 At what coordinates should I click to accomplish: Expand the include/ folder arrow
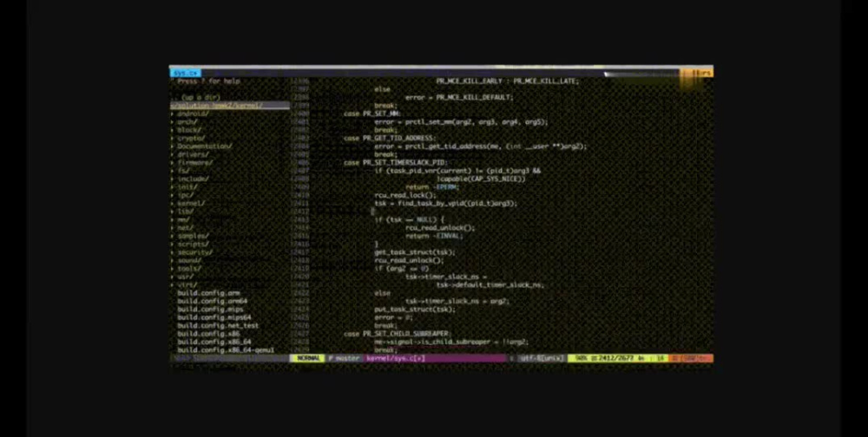coord(172,179)
